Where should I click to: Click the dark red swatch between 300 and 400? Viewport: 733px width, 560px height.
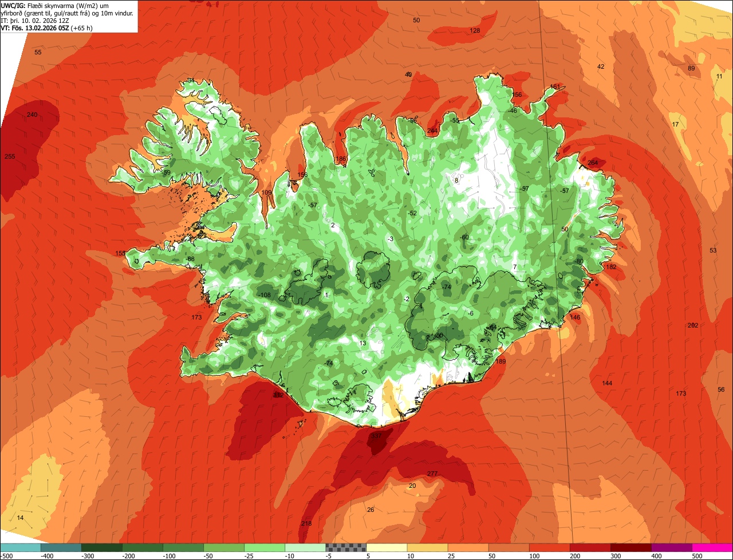click(x=631, y=547)
